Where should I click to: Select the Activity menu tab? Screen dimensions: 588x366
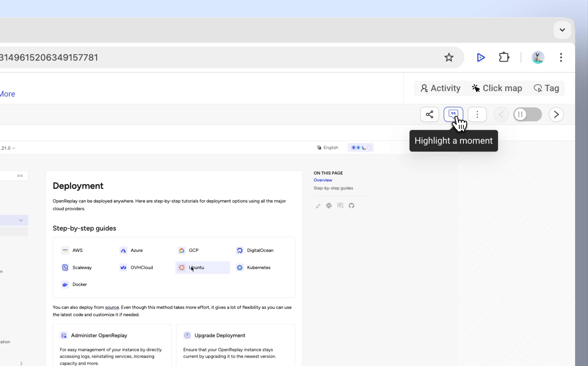pyautogui.click(x=440, y=88)
